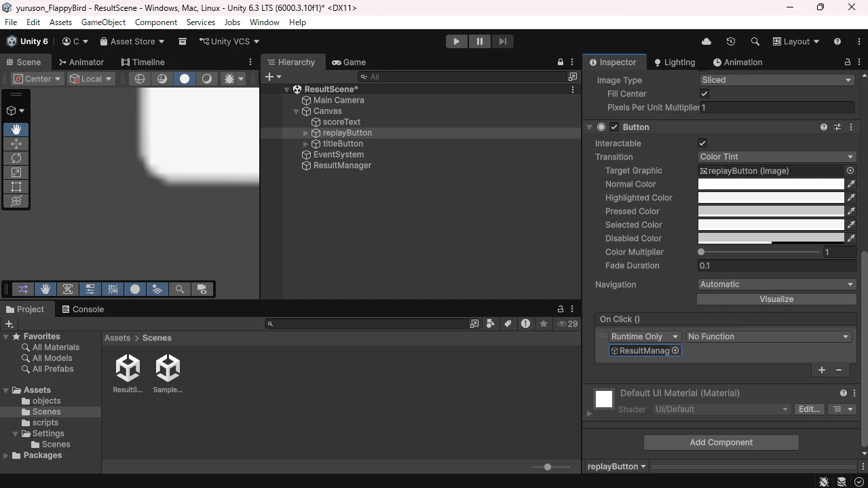Open the Layout dropdown

click(x=796, y=41)
